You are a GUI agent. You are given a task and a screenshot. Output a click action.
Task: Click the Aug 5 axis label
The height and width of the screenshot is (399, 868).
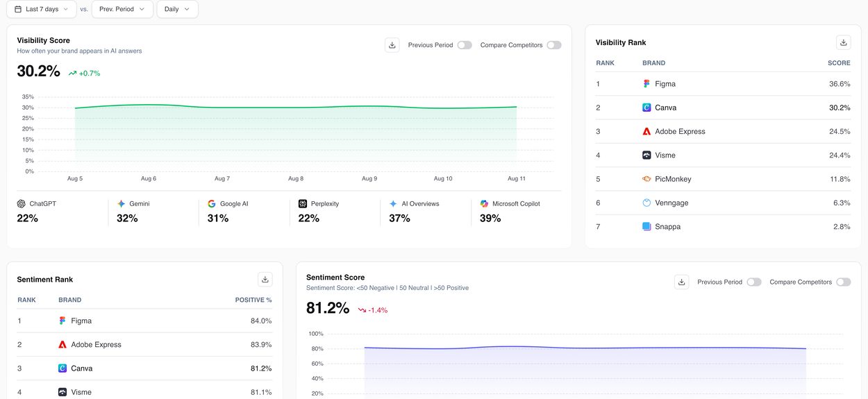(75, 179)
